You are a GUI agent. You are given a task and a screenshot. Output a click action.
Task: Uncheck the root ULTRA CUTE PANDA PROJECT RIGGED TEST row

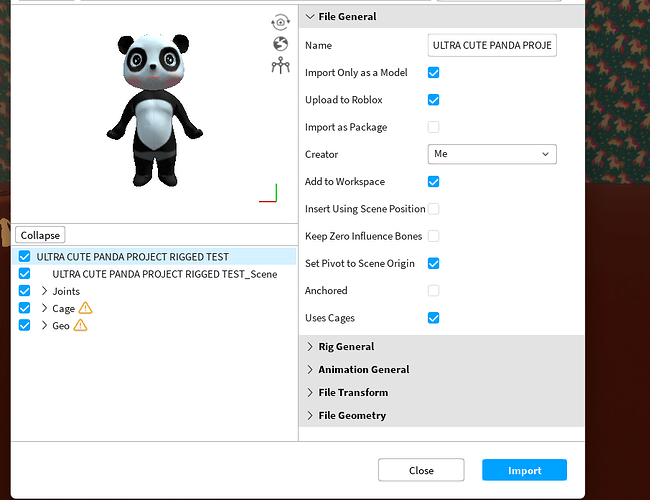(x=24, y=256)
